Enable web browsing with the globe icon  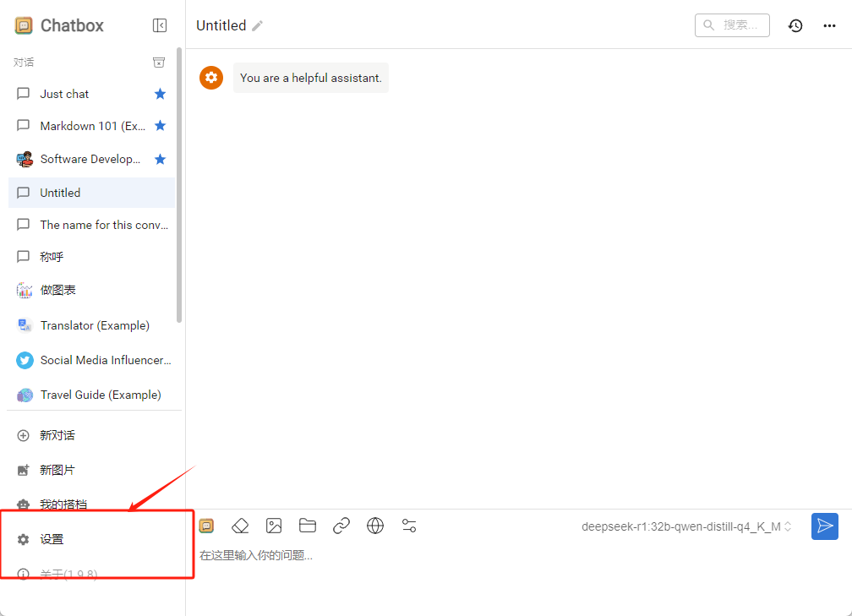375,526
